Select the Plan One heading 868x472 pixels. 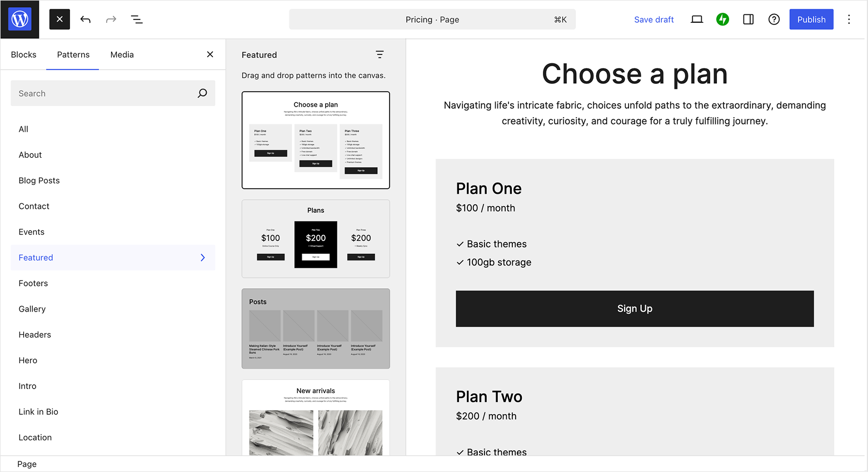489,189
